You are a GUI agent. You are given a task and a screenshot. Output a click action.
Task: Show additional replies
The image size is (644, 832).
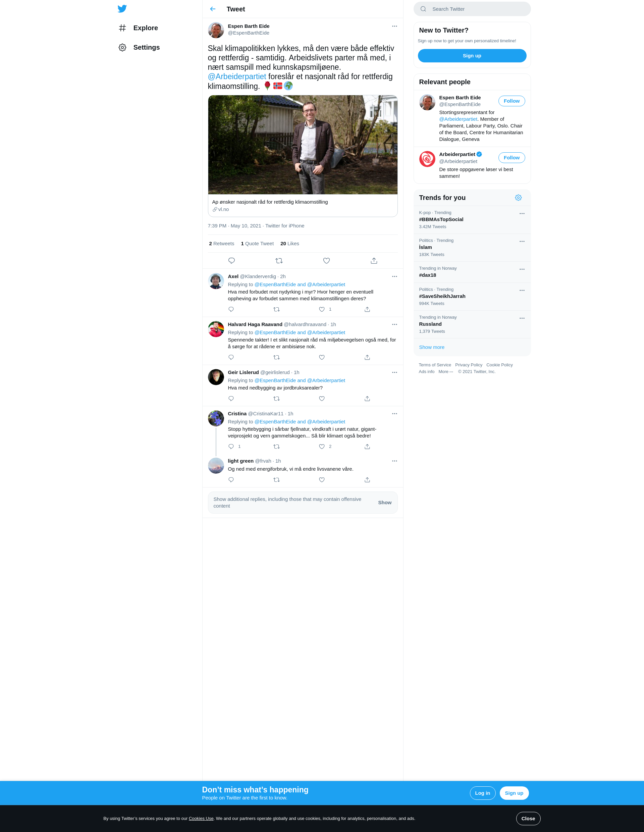pos(385,503)
